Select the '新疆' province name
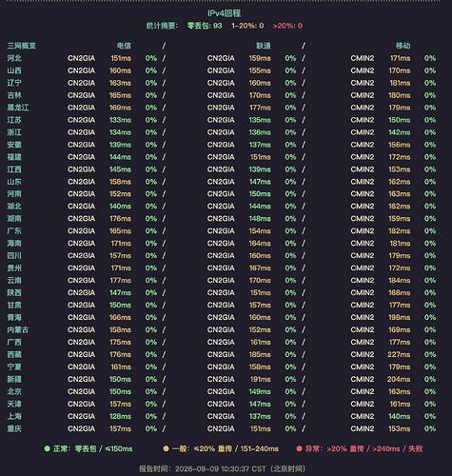The width and height of the screenshot is (452, 476). click(14, 379)
